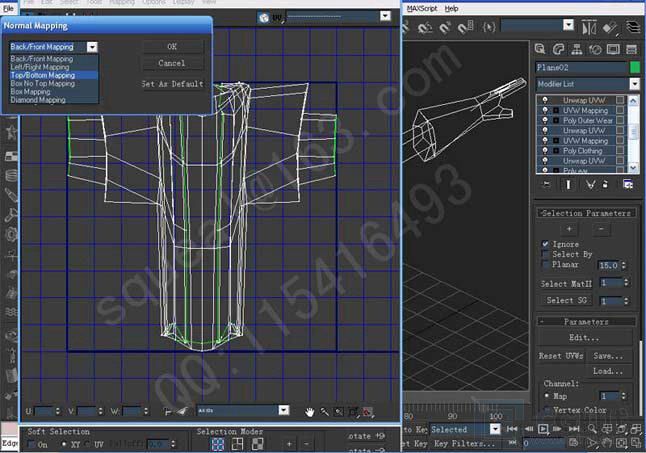Open the MAXScript menu
This screenshot has width=646, height=453.
423,7
